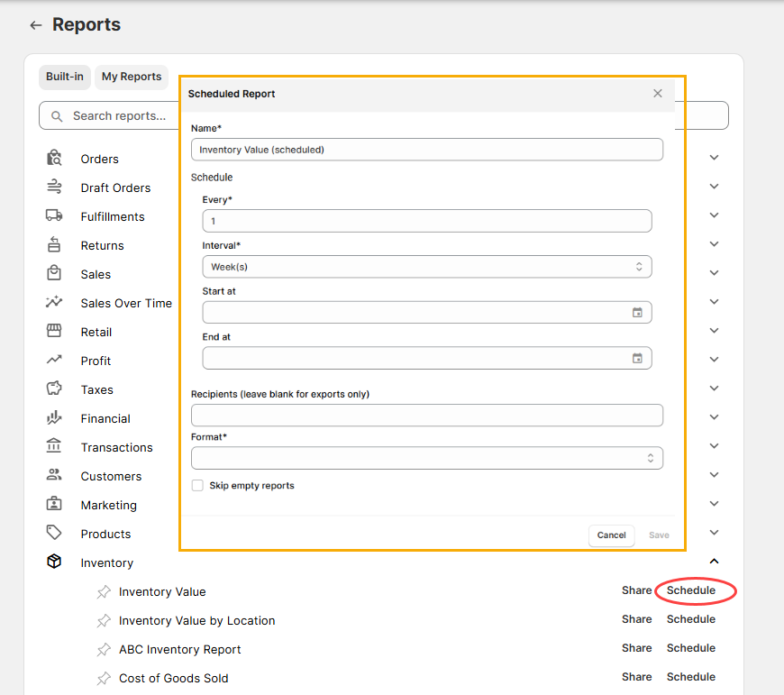
Task: Pin the Cost of Goods Sold report
Action: pyautogui.click(x=104, y=679)
